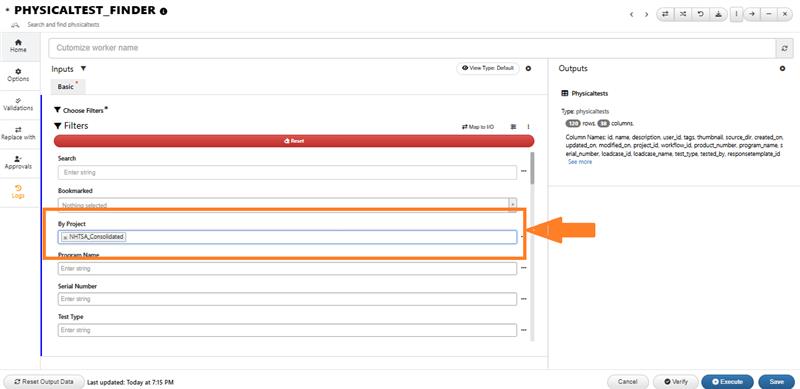The image size is (800, 389).
Task: Refresh the worker name field
Action: click(784, 48)
